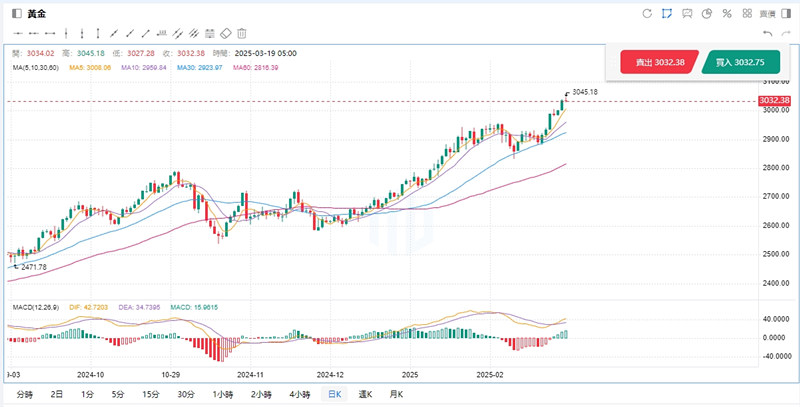Click the 賣出 3032.38 sell button
800x407 pixels.
659,62
